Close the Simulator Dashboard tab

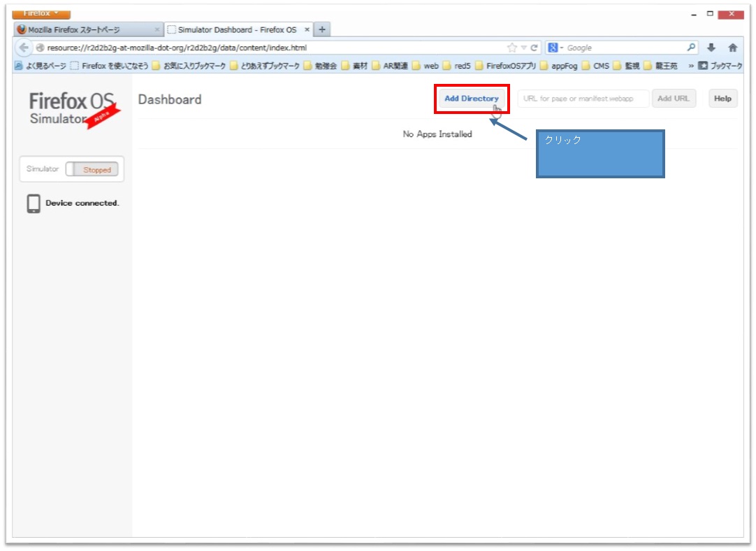(x=307, y=29)
